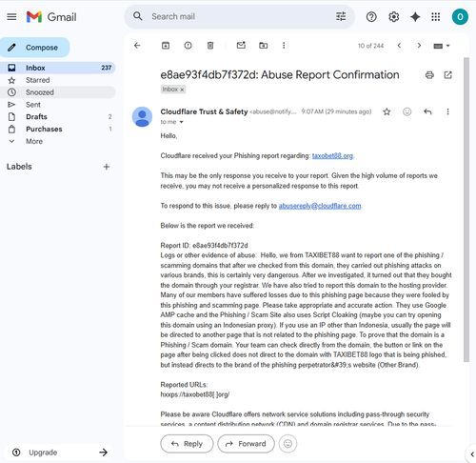Click the 10 of 244 counter
Viewport: 476px width, 463px height.
370,46
